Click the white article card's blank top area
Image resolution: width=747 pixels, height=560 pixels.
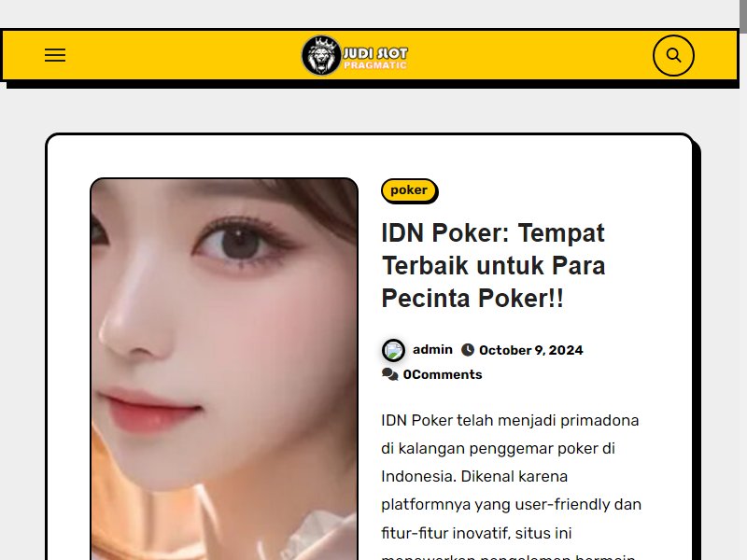pos(369,156)
